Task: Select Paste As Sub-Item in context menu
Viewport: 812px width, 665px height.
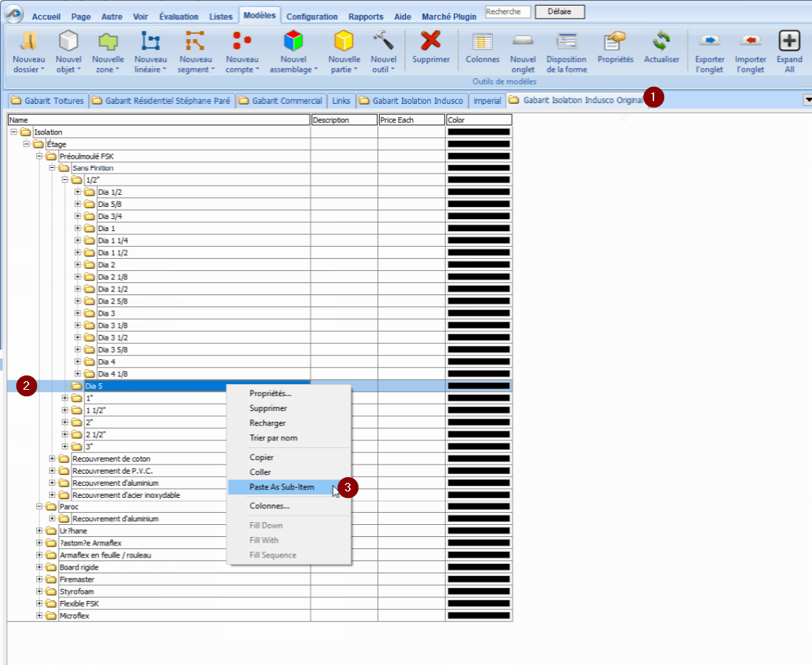Action: (282, 487)
